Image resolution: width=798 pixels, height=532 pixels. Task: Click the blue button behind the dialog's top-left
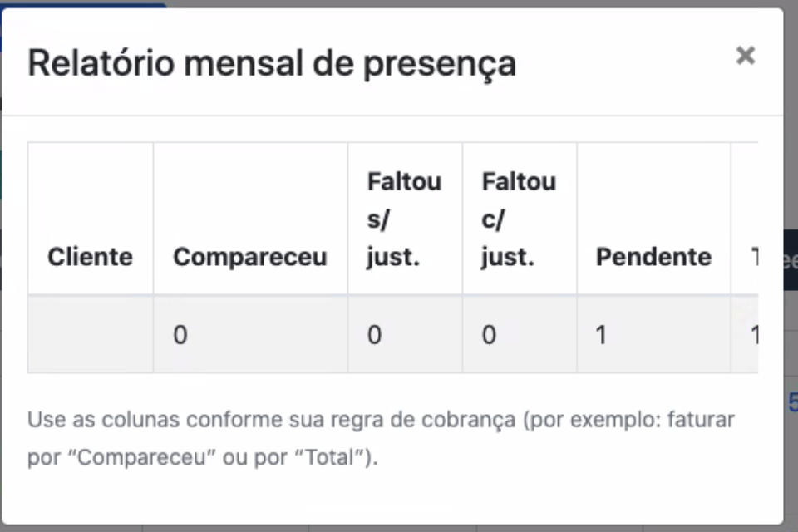click(x=83, y=5)
